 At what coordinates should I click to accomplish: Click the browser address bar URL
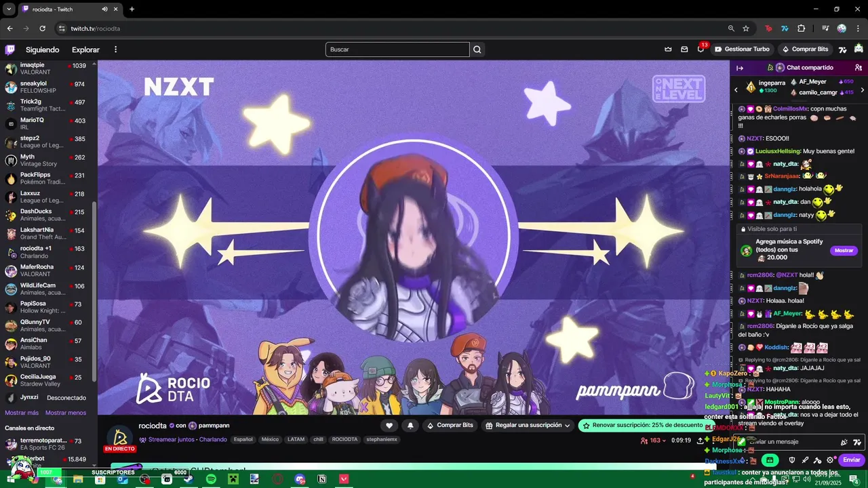coord(96,28)
